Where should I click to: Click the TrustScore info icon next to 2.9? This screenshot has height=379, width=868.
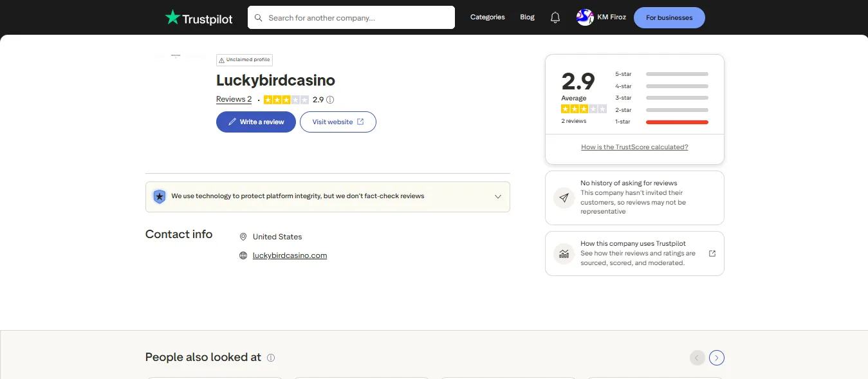click(330, 100)
